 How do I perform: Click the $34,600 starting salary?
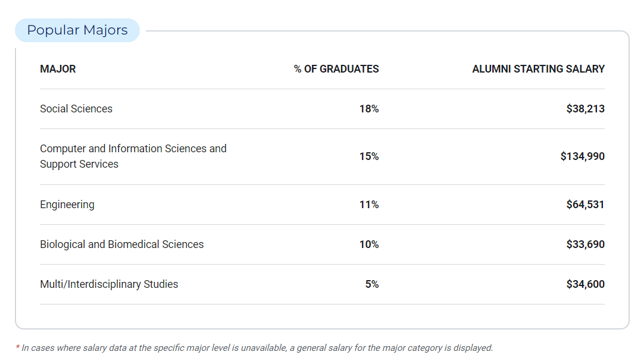(585, 284)
